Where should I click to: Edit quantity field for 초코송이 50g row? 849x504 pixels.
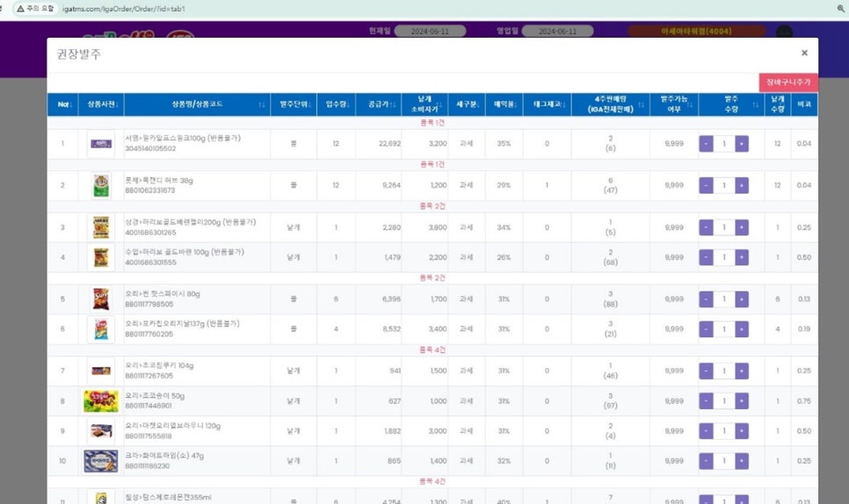(724, 401)
